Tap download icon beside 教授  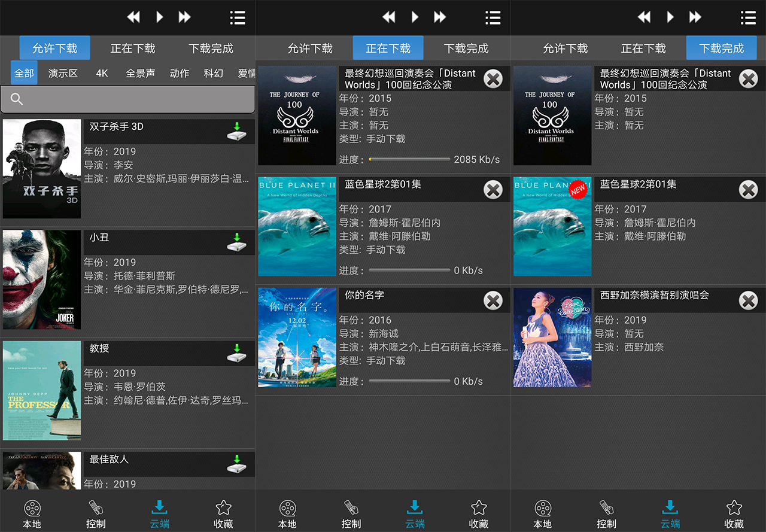(x=237, y=352)
